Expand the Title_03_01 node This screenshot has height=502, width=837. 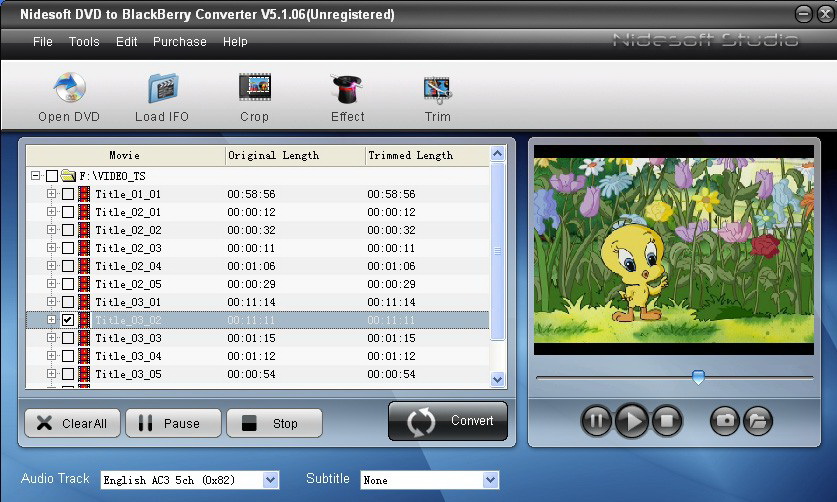[51, 301]
